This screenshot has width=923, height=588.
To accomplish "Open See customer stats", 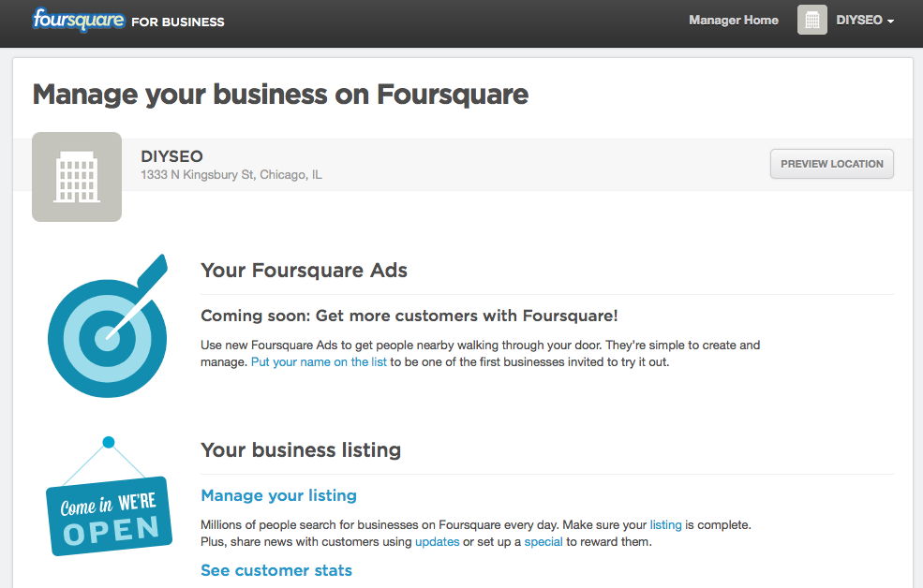I will click(x=276, y=570).
